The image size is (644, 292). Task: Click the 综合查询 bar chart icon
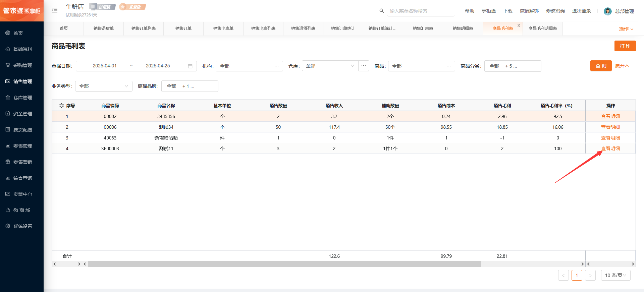click(8, 178)
